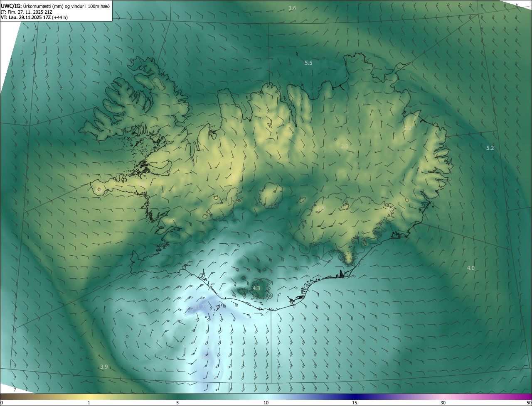Image resolution: width=532 pixels, height=406 pixels.
Task: Click the '5.2' value east of Iceland
Action: (490, 148)
